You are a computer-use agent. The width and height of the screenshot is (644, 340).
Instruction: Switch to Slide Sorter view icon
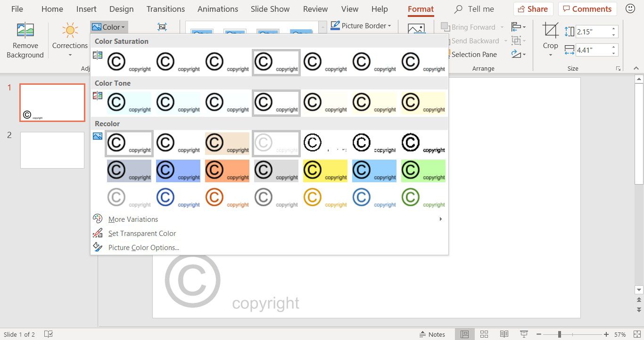[x=484, y=334]
